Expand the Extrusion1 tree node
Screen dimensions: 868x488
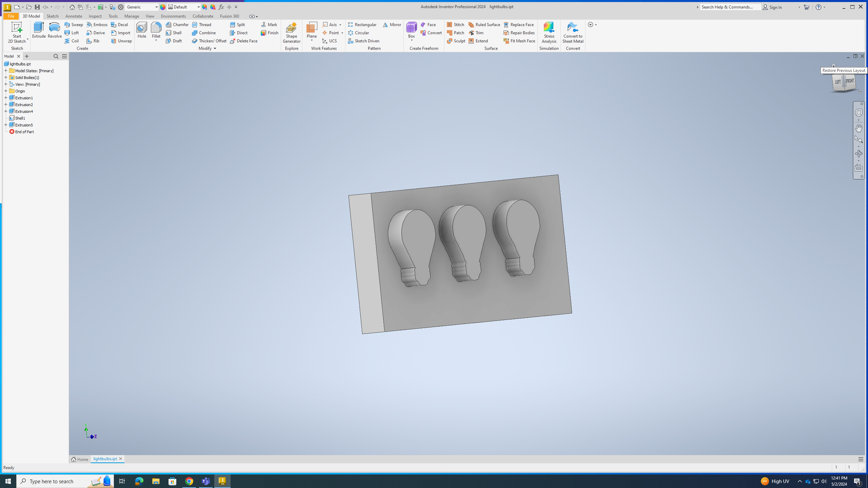(6, 98)
